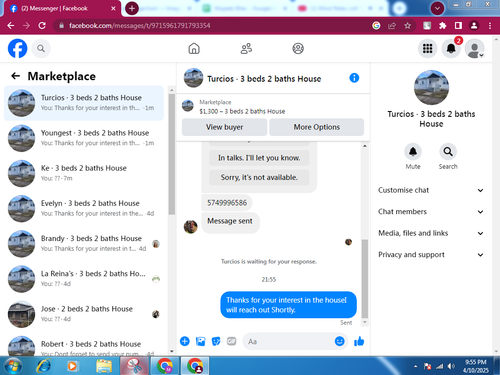Viewport: 500px width, 375px height.
Task: Open the Windows Start button
Action: (x=13, y=366)
